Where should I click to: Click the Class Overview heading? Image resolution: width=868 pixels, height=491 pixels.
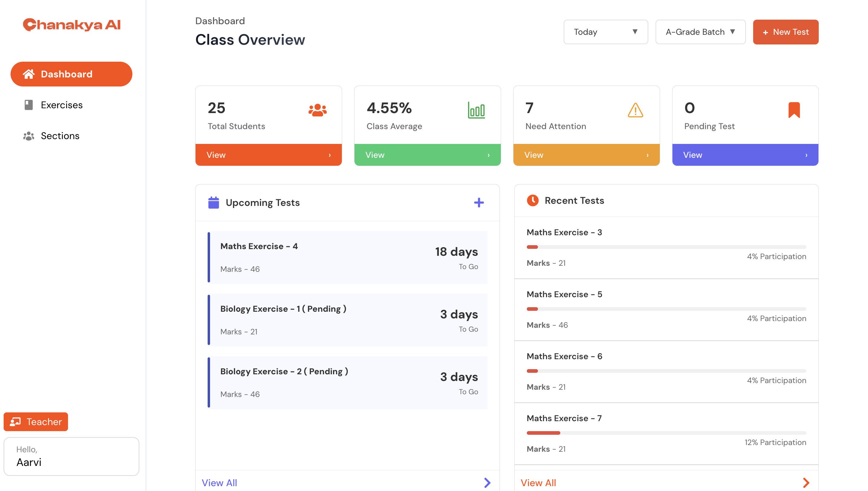250,40
